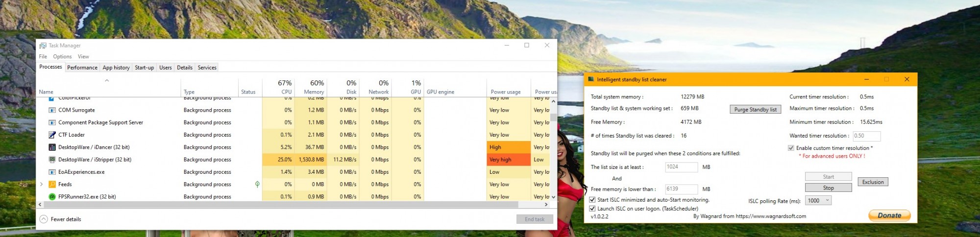Expand the Feeds process group
The width and height of the screenshot is (980, 237).
pos(42,184)
